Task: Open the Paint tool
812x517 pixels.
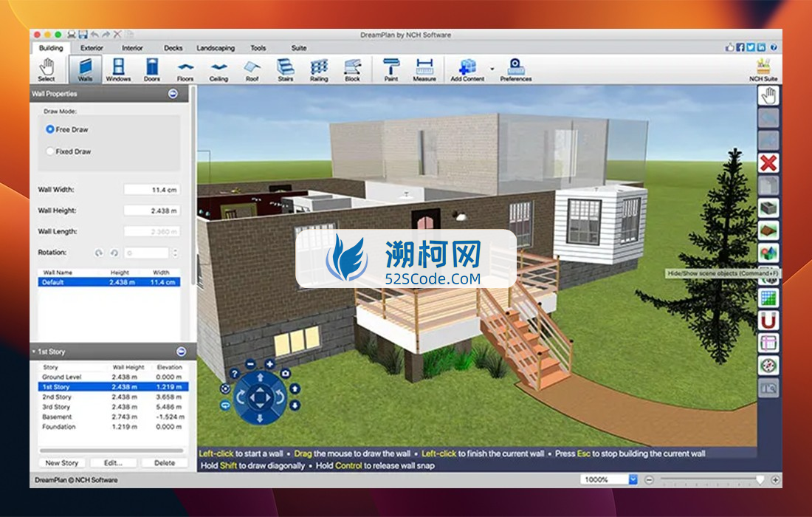Action: (391, 69)
